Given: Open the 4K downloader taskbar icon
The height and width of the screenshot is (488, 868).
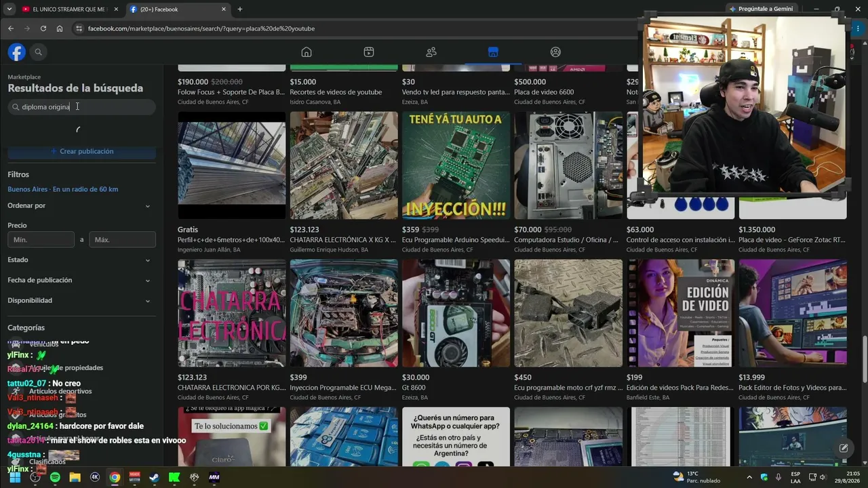Looking at the screenshot, I should [95, 477].
